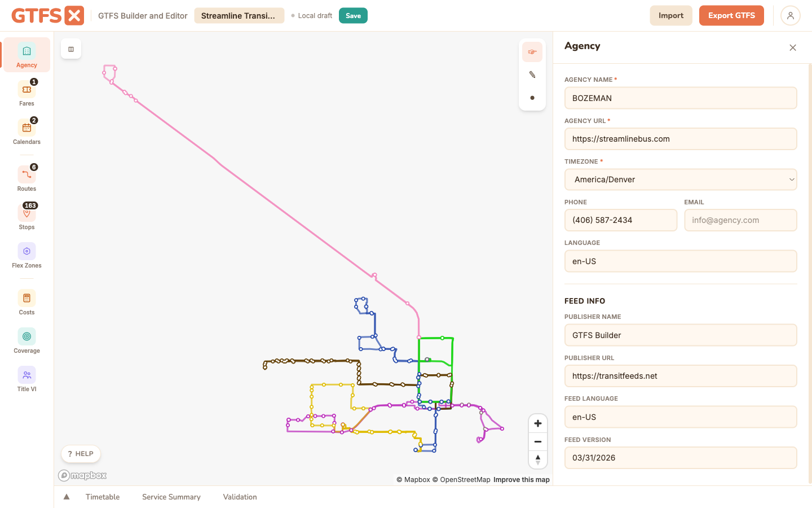
Task: Reset map bearing with compass
Action: point(538,459)
